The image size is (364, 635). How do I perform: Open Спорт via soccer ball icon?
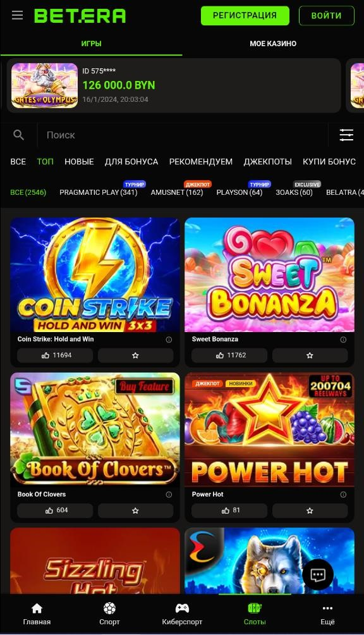coord(109,608)
